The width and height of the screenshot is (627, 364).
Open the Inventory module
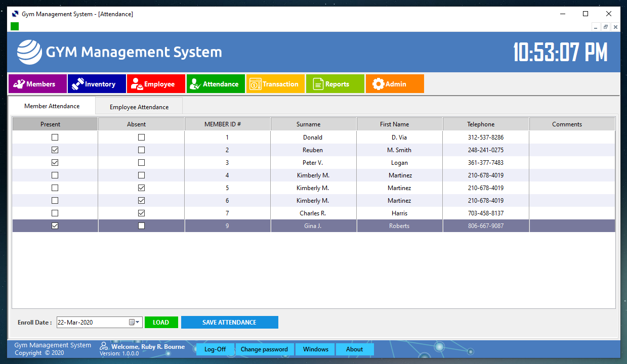97,84
